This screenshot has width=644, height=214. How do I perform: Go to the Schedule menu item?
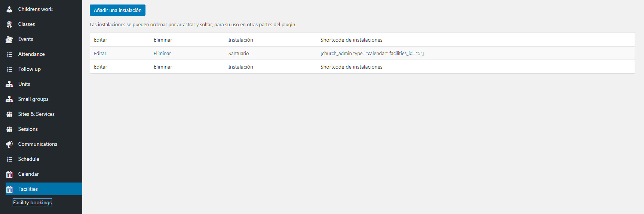[29, 159]
